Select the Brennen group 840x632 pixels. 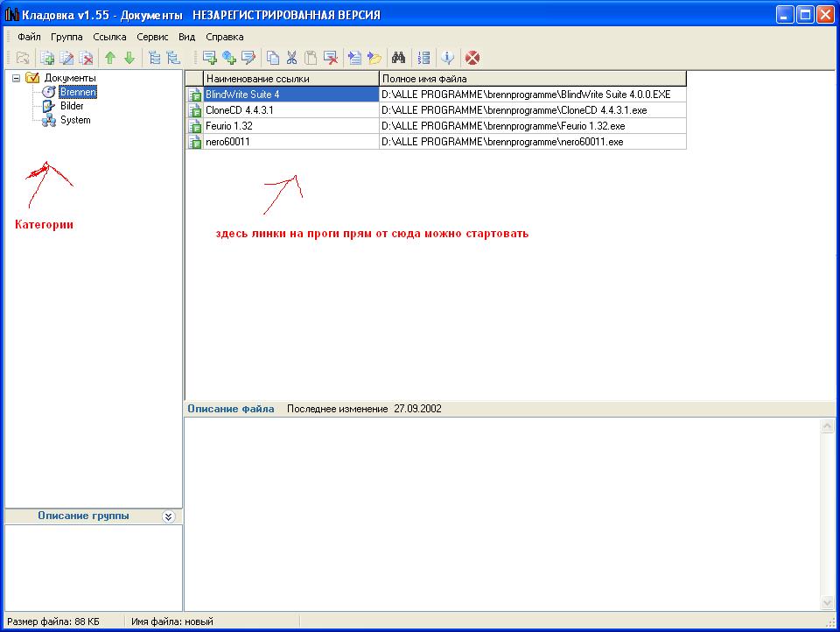pos(78,92)
